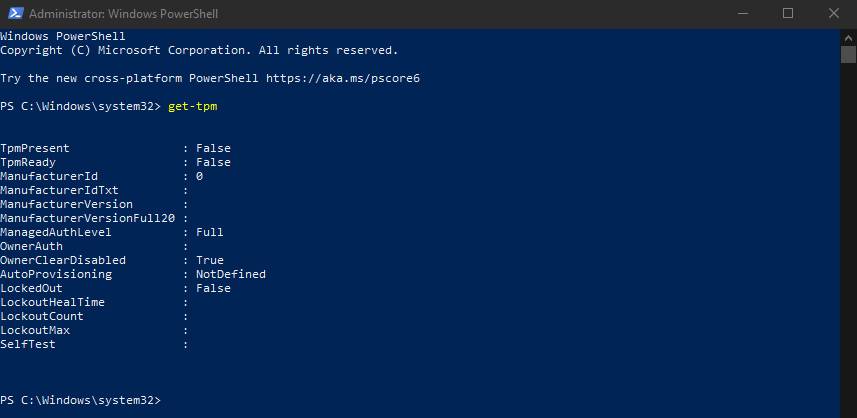
Task: Minimize the PowerShell window
Action: pos(742,14)
